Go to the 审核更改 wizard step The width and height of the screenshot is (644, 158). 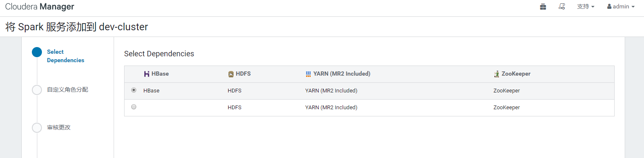pos(59,127)
